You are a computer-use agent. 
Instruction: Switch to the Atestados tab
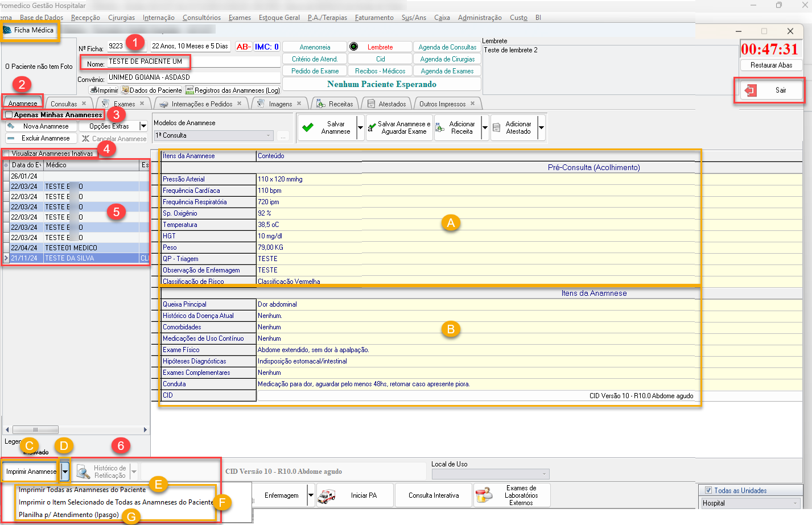pyautogui.click(x=387, y=104)
